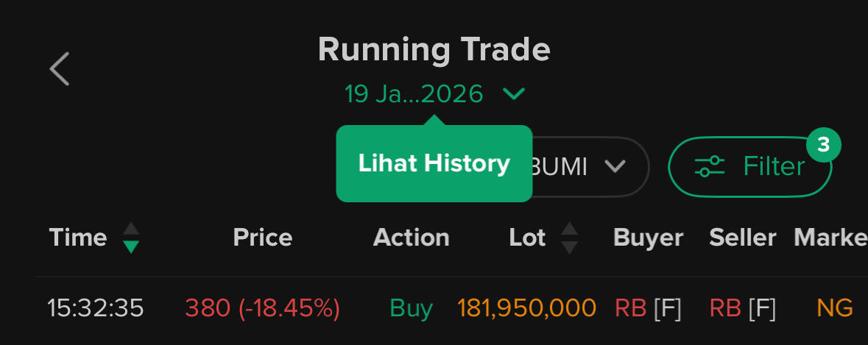
Task: Select the Seller column header
Action: coord(742,238)
